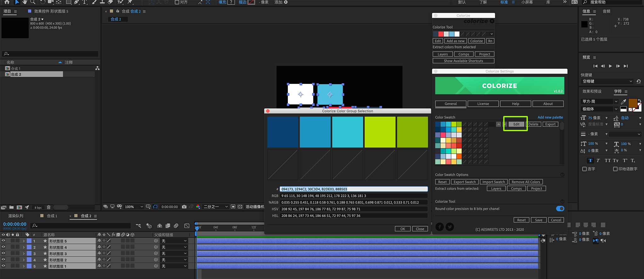Expand layer 形状图层 3 properties
The width and height of the screenshot is (644, 279).
(24, 253)
